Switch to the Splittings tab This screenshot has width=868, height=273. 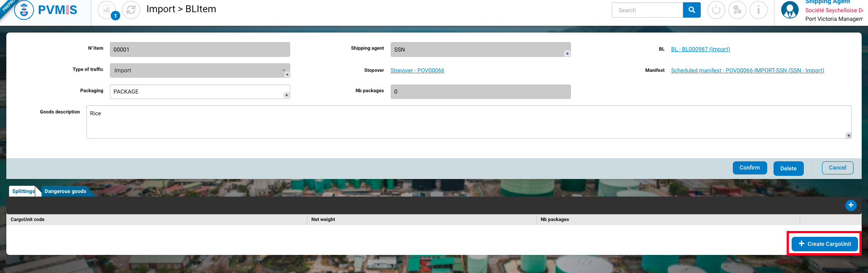pos(23,191)
